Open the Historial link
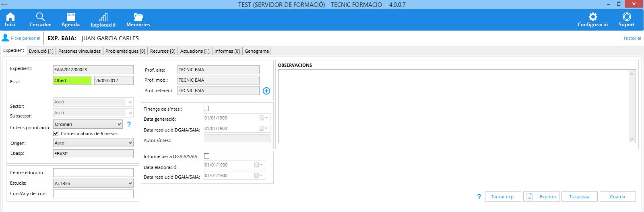Viewport: 644px width, 212px height. click(632, 38)
